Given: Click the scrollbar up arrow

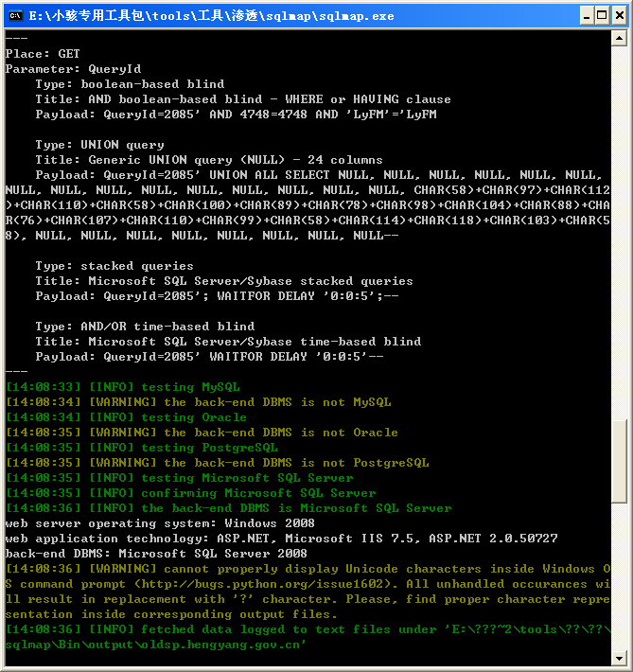Looking at the screenshot, I should pos(620,38).
